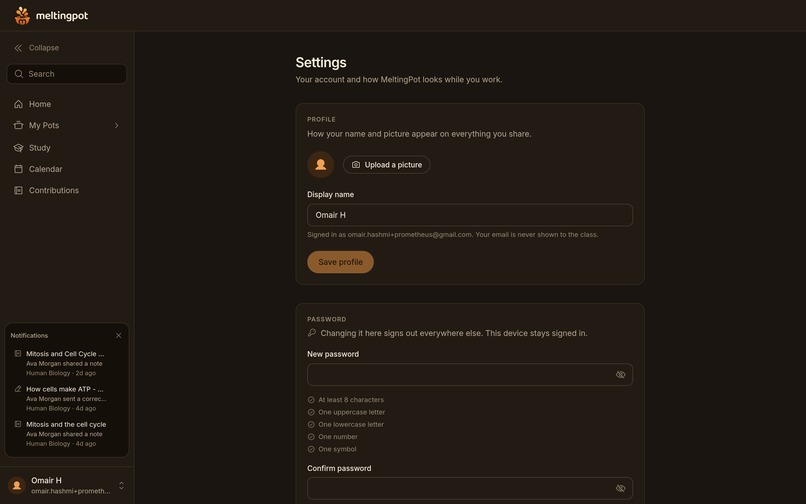Focus the Search field in sidebar
This screenshot has width=806, height=504.
[67, 74]
